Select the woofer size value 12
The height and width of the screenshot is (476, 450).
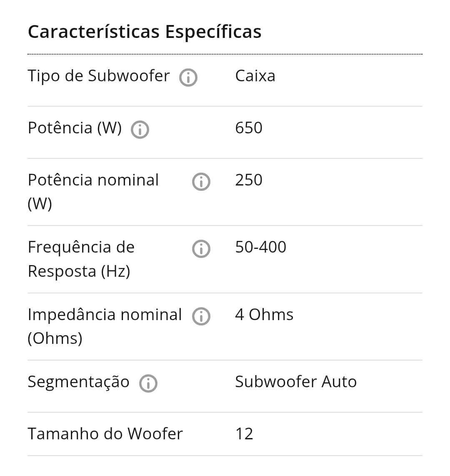pos(244,434)
